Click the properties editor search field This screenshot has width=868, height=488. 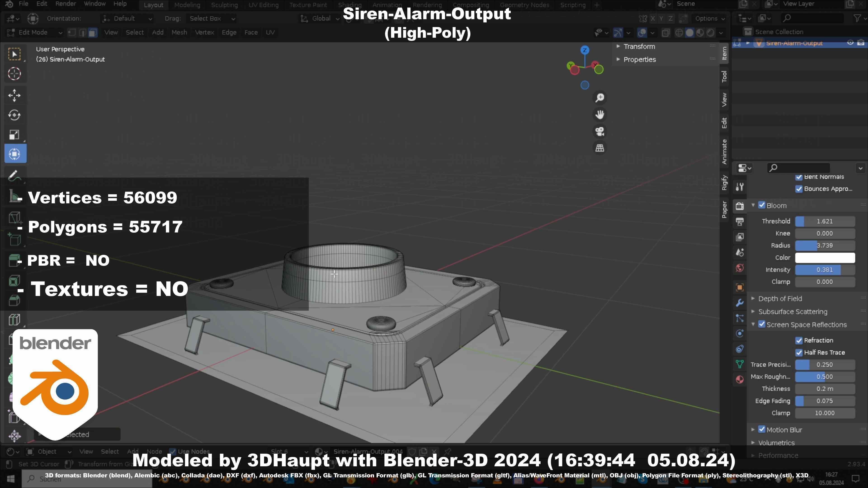coord(799,168)
